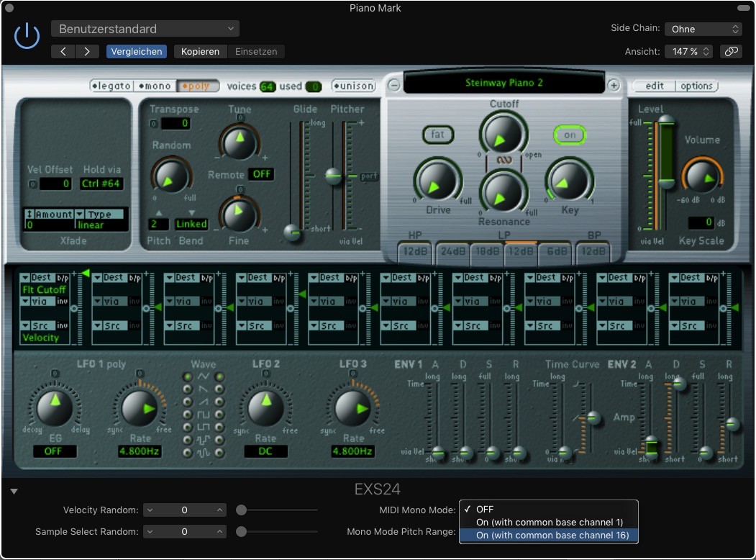Click the Glide slider handle
Viewport: 756px width, 560px height.
pyautogui.click(x=292, y=232)
